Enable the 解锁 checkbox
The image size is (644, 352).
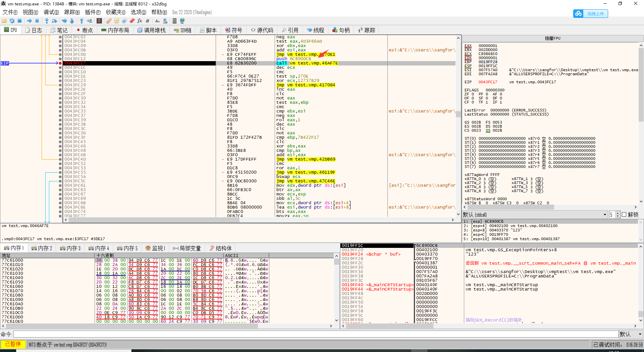pyautogui.click(x=624, y=215)
